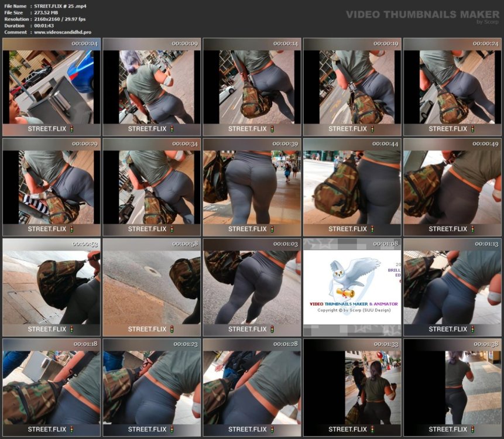Select the pavement frame stamped 00:00:58
The height and width of the screenshot is (439, 504).
[x=152, y=287]
